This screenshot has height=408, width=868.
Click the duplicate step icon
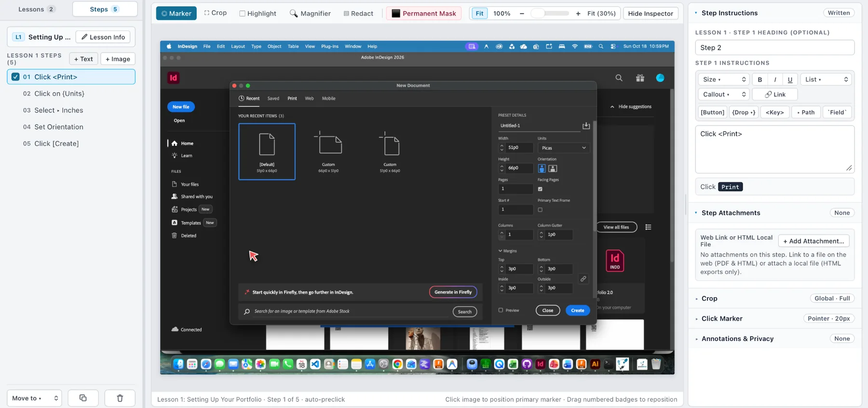click(83, 398)
